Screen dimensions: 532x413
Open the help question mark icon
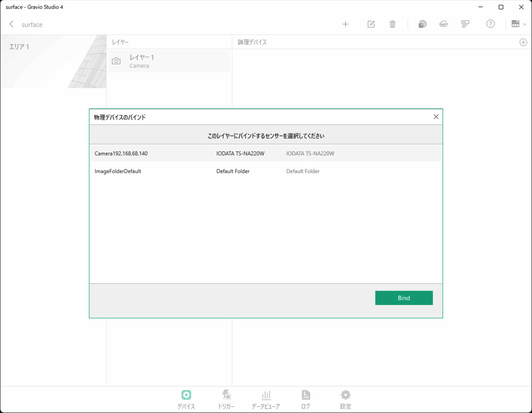click(x=490, y=24)
